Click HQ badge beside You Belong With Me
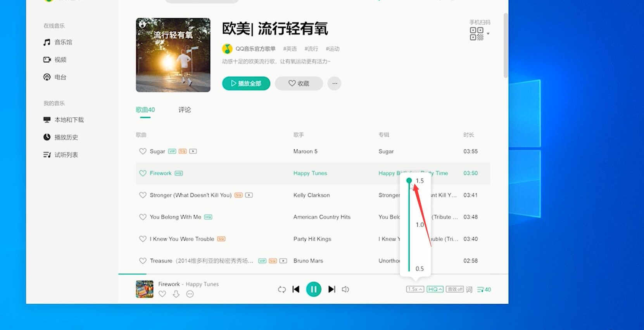The height and width of the screenshot is (330, 644). (x=208, y=217)
